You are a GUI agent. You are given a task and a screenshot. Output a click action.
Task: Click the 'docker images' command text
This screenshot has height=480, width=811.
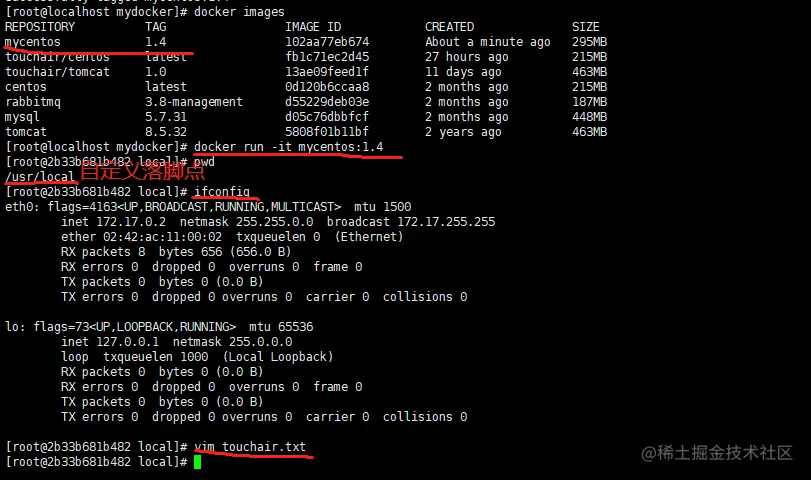point(239,12)
